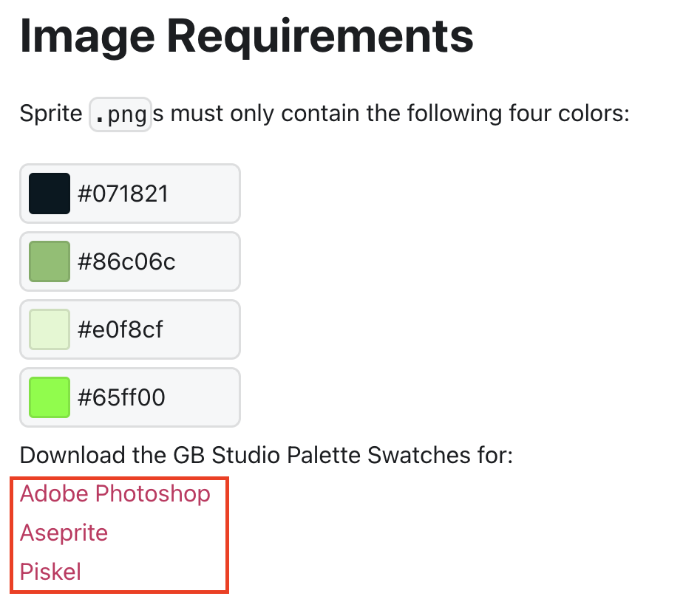Click the mid-green #86c06c swatch
Screen dimensions: 683x616
click(50, 261)
